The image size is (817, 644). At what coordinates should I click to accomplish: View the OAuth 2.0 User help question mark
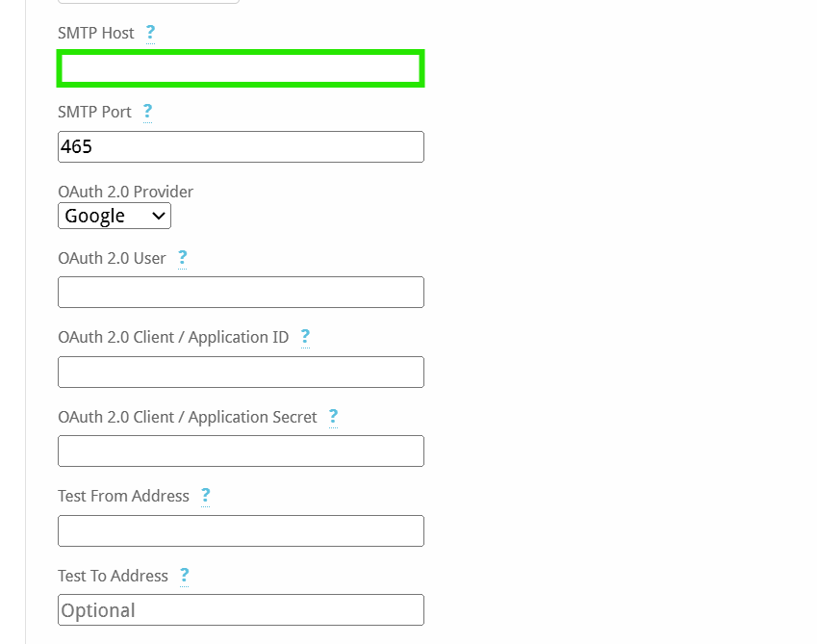point(183,258)
